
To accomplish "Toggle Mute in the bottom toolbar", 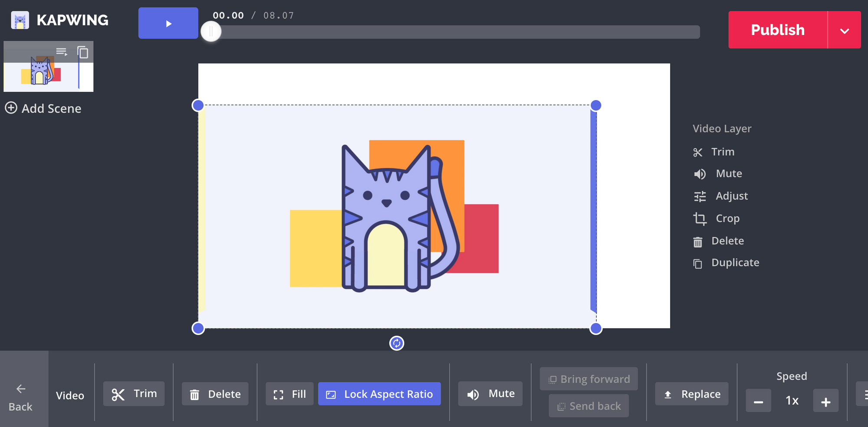I will (x=490, y=394).
